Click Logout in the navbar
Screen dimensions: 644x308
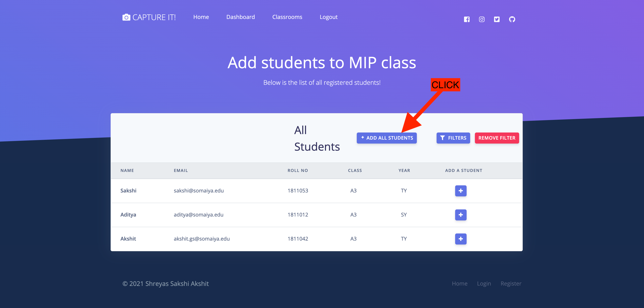tap(329, 17)
